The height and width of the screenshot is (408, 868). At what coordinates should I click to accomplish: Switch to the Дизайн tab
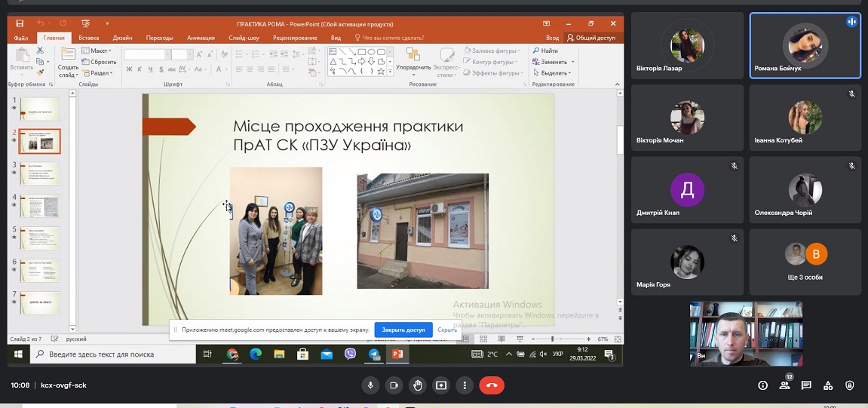[122, 38]
